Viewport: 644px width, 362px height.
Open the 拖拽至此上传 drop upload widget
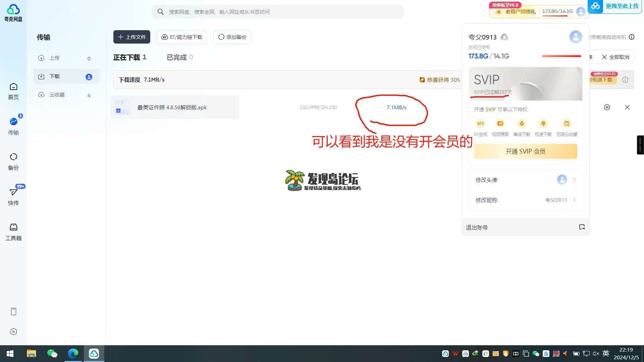point(614,6)
